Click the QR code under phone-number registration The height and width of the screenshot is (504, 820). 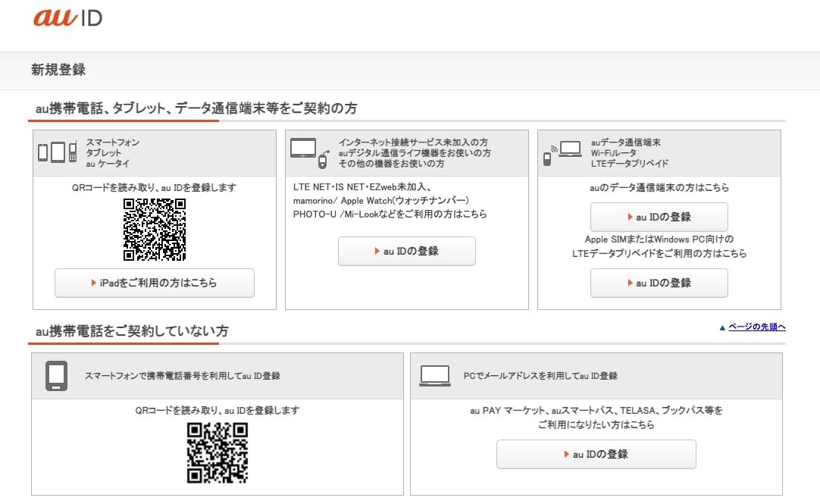[x=218, y=452]
